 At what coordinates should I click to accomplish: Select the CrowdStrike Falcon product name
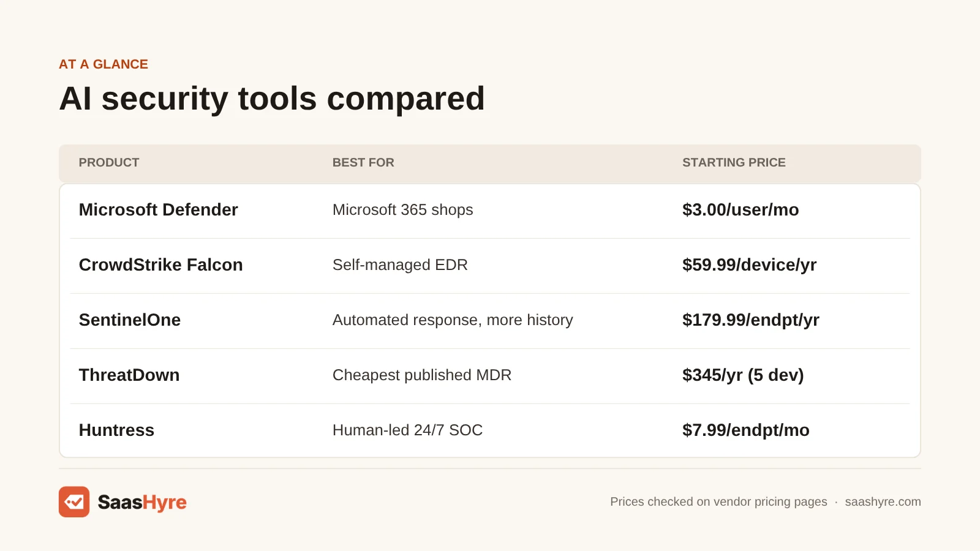[x=160, y=264]
